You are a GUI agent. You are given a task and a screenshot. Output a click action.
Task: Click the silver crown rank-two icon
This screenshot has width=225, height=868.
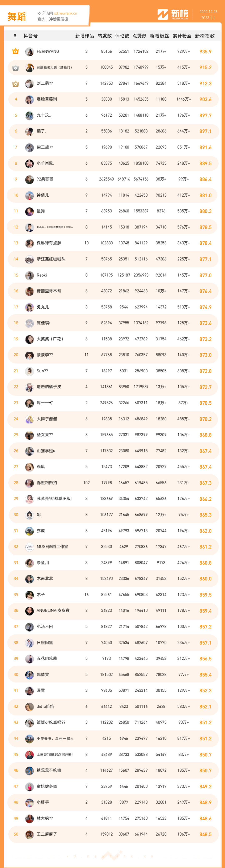[15, 68]
